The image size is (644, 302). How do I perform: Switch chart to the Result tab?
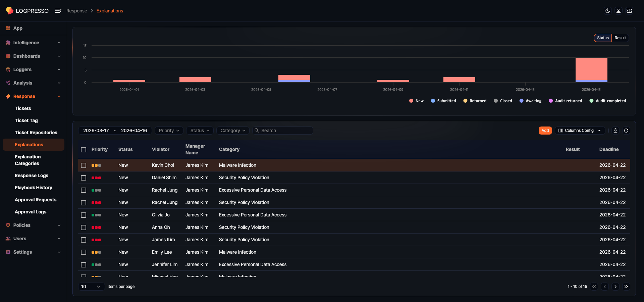620,38
